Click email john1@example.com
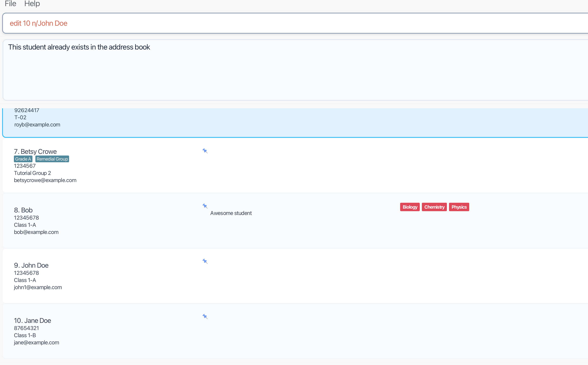 point(38,287)
